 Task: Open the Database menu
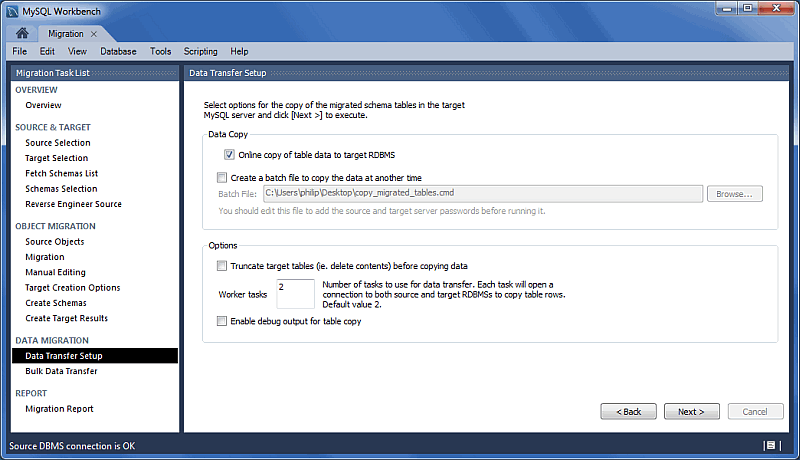point(118,52)
